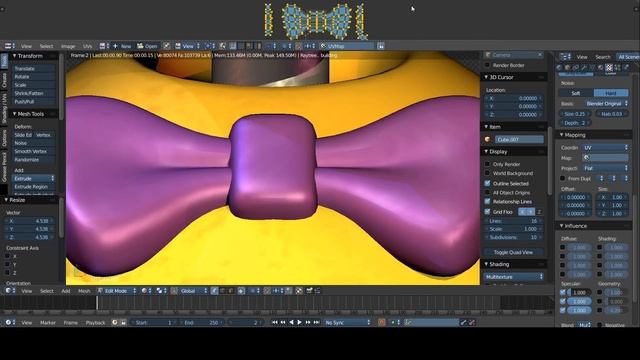Click the End frame 250 field
This screenshot has width=640, height=360.
pyautogui.click(x=202, y=322)
